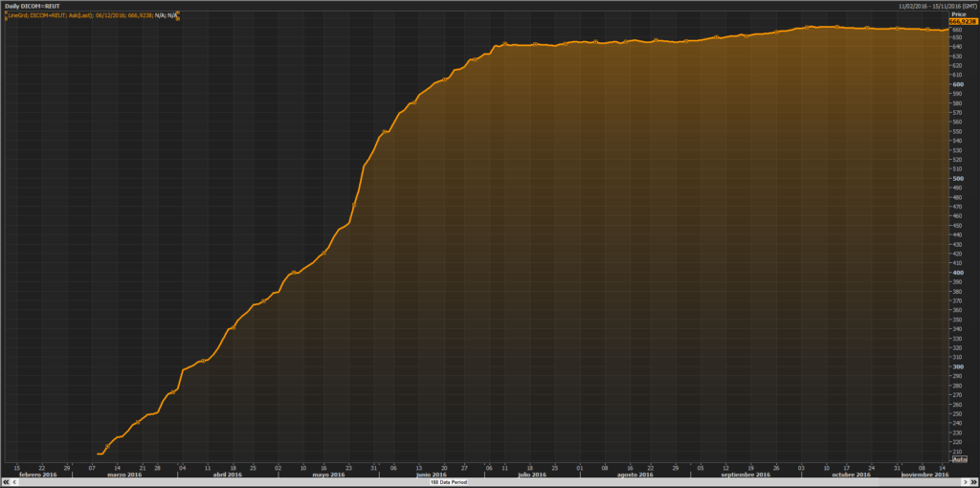The width and height of the screenshot is (980, 488).
Task: Click the Price axis header
Action: tap(959, 13)
